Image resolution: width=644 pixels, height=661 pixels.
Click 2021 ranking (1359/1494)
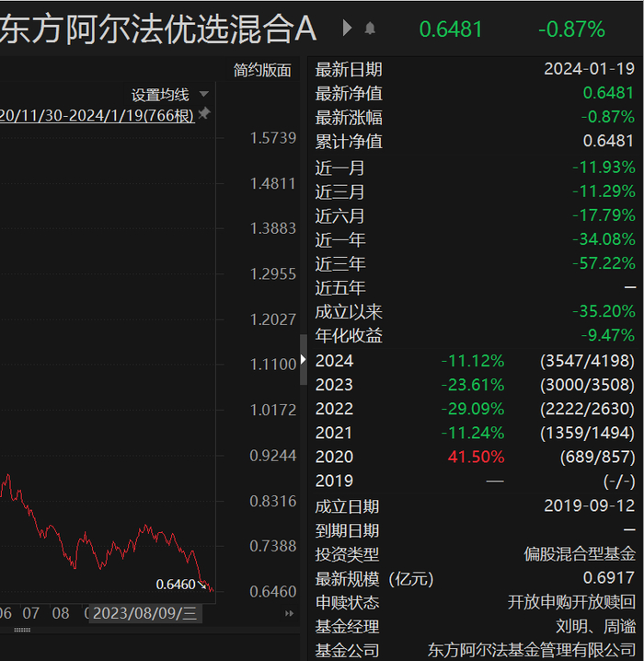pyautogui.click(x=587, y=433)
